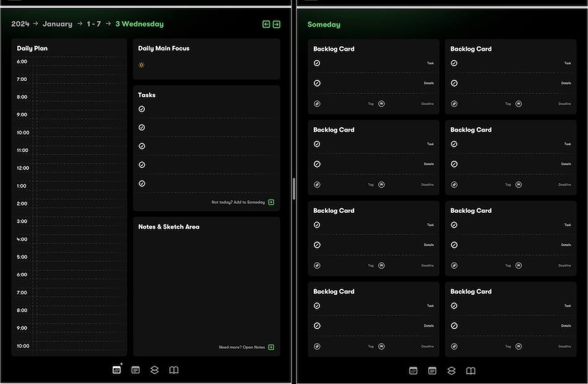The height and width of the screenshot is (384, 588).
Task: Open the 2024 year breadcrumb
Action: [20, 24]
